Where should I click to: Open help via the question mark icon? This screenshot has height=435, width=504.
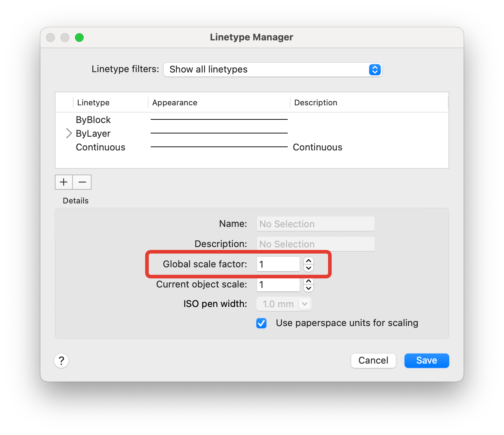61,360
